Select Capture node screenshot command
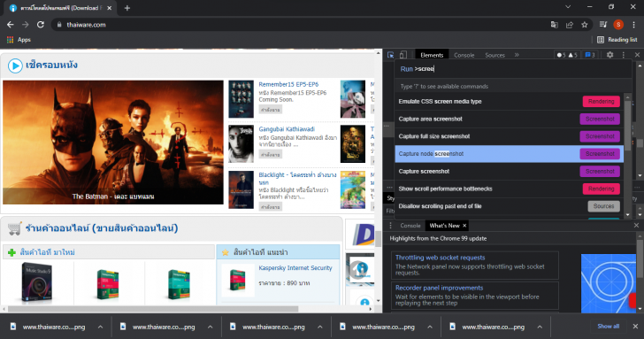Viewport: 644px width, 339px height. point(510,154)
